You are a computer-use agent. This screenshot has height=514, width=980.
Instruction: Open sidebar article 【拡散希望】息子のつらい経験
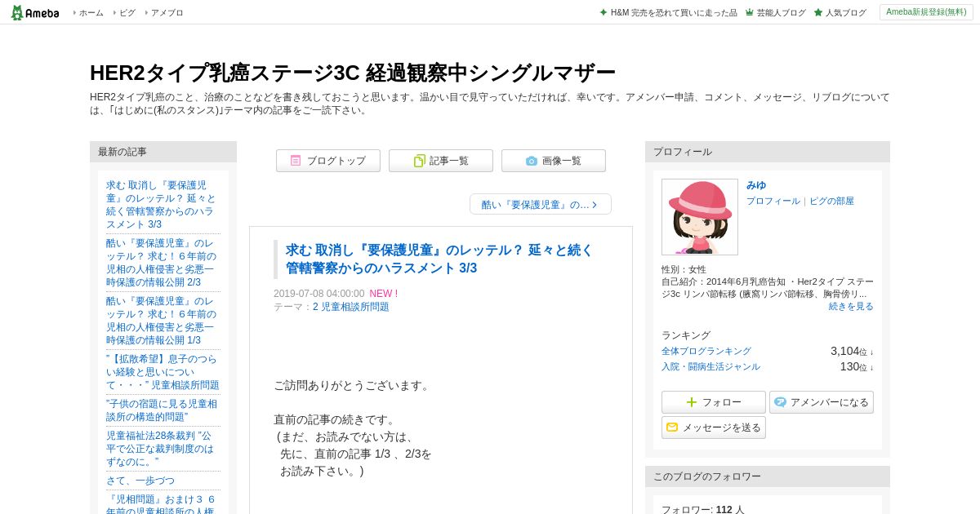coord(163,372)
